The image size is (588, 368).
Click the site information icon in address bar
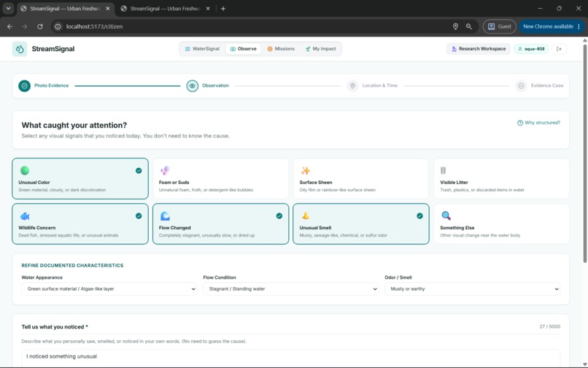click(58, 27)
